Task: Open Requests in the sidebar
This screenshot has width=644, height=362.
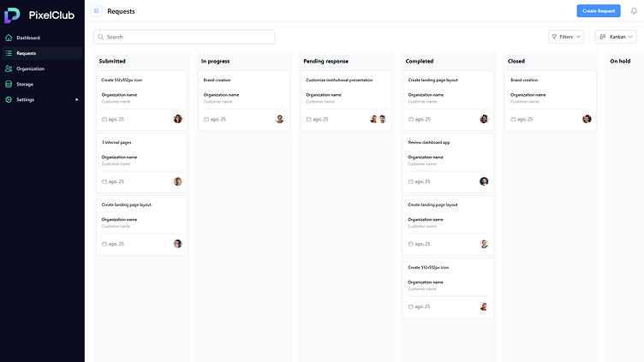Action: tap(26, 53)
